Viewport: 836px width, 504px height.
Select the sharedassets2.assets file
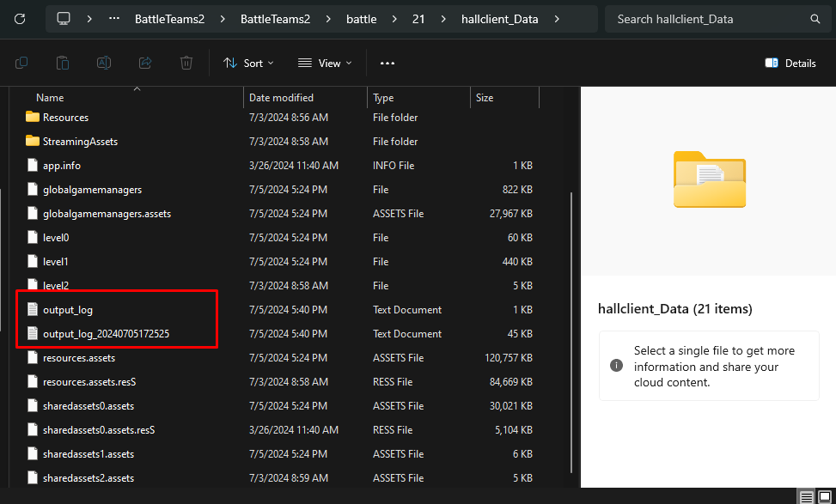pyautogui.click(x=88, y=477)
